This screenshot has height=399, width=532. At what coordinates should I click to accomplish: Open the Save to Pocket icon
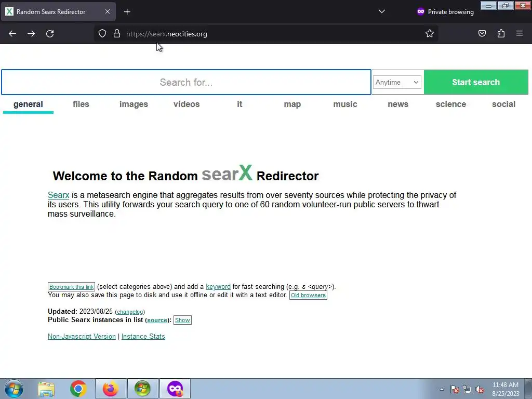pos(482,34)
